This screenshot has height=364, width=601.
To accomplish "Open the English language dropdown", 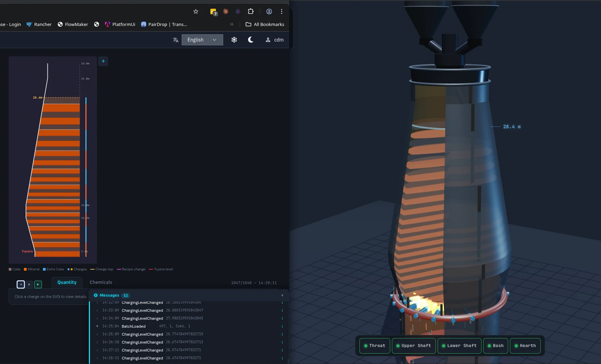I will [x=202, y=40].
